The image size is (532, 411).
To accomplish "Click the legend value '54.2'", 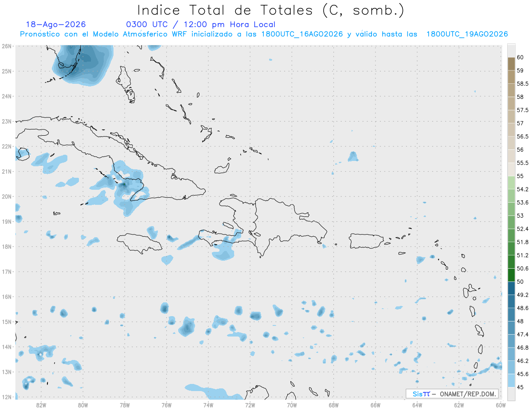I will tap(522, 189).
